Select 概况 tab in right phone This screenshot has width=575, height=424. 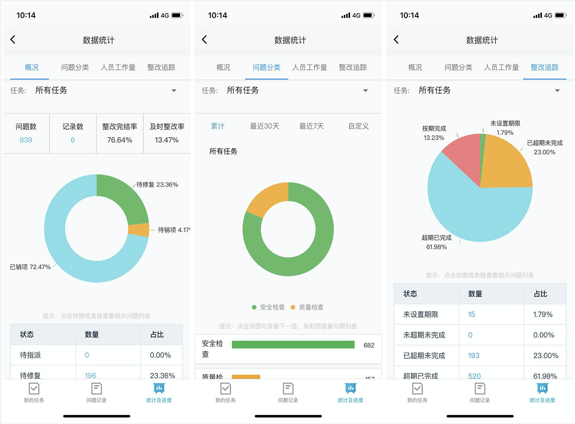(x=415, y=67)
